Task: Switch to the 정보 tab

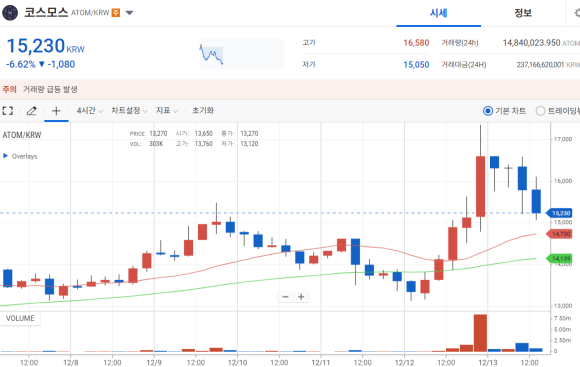Action: (523, 13)
